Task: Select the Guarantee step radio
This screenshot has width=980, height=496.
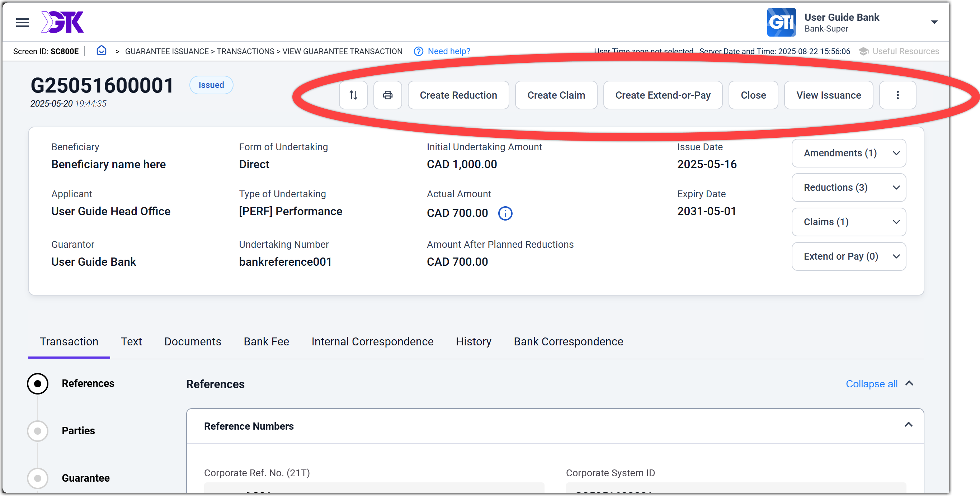Action: click(37, 478)
